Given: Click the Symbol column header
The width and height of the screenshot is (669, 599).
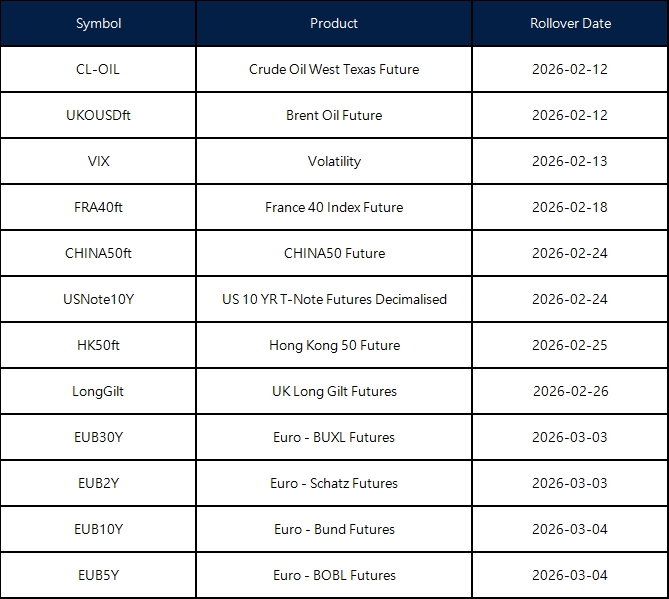Looking at the screenshot, I should [x=98, y=23].
